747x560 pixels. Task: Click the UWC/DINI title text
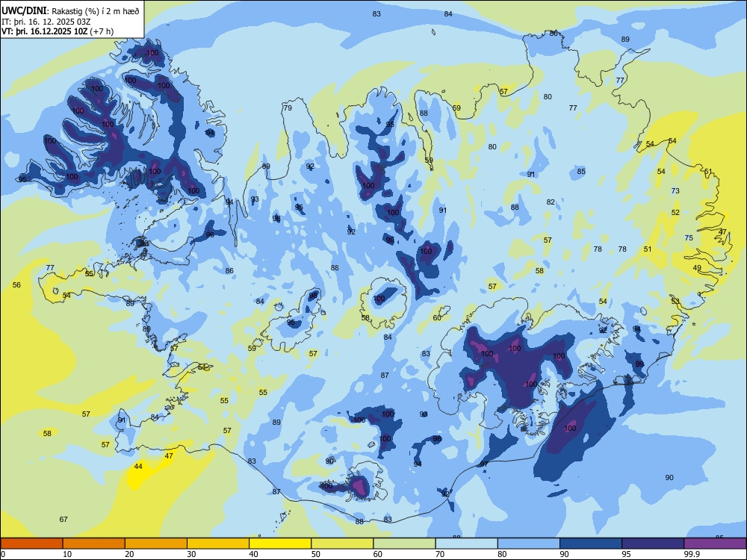[24, 11]
